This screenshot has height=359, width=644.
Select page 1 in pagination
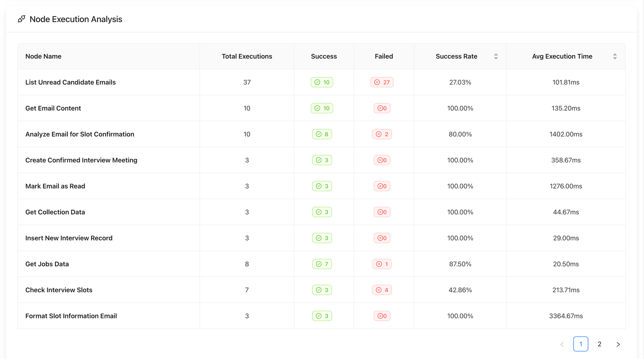click(580, 344)
